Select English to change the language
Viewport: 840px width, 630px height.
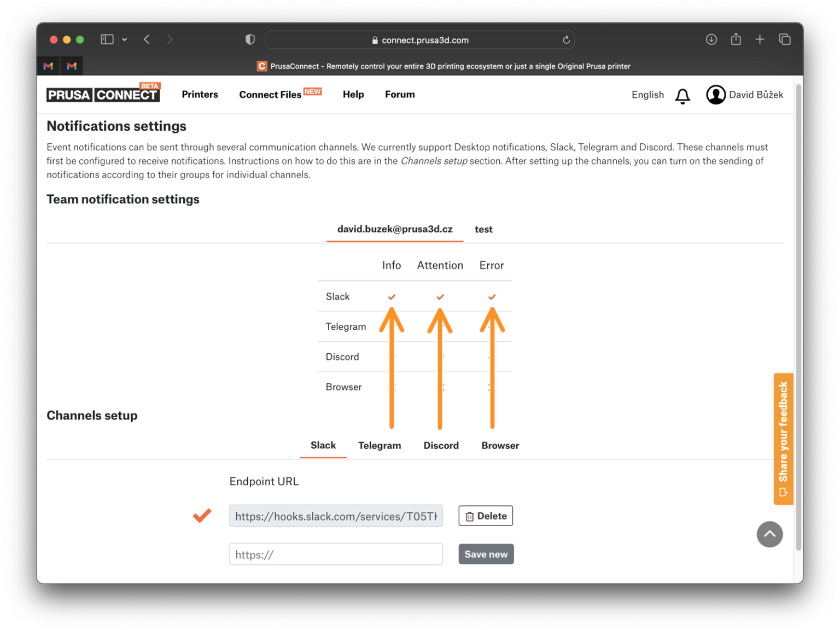coord(647,95)
